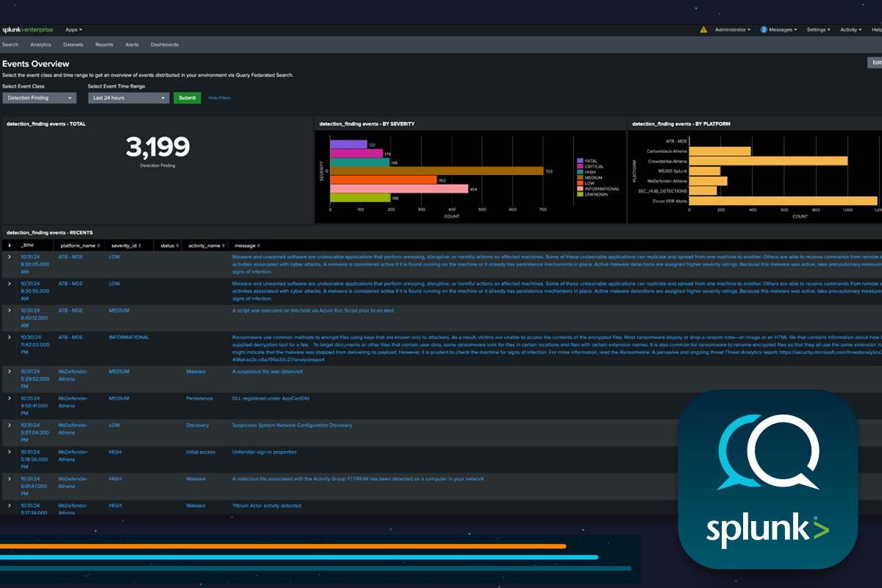Image resolution: width=882 pixels, height=588 pixels.
Task: Open the Messages menu
Action: (778, 30)
